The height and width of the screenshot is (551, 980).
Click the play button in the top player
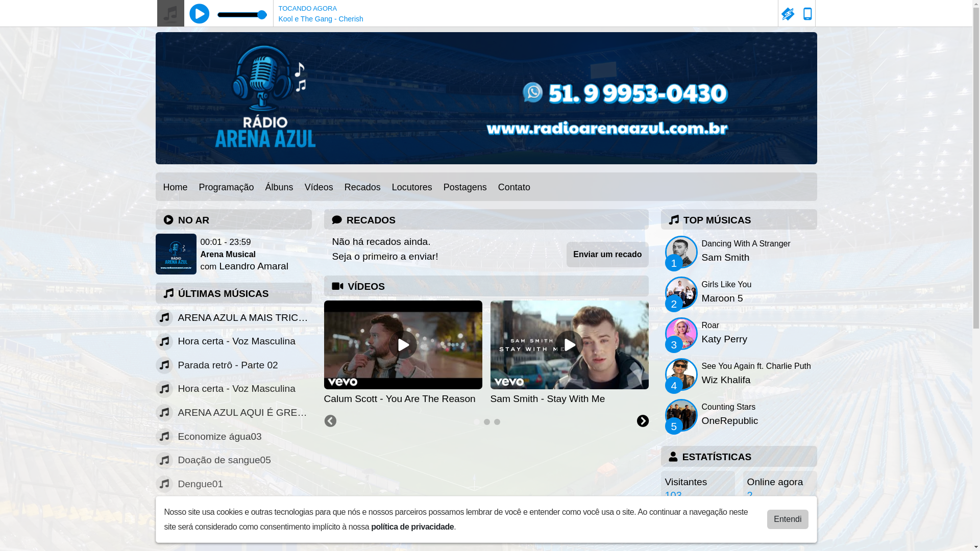click(199, 14)
